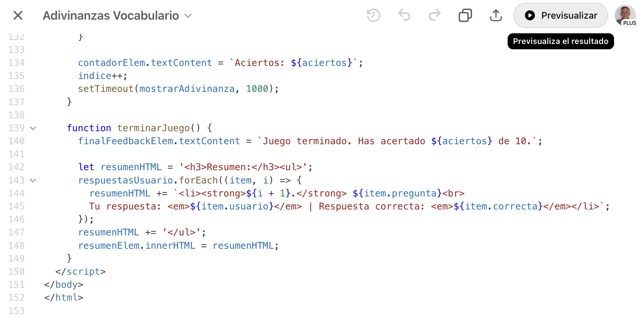Click the undo arrow icon
Screen dimensions: 644x327
[404, 15]
